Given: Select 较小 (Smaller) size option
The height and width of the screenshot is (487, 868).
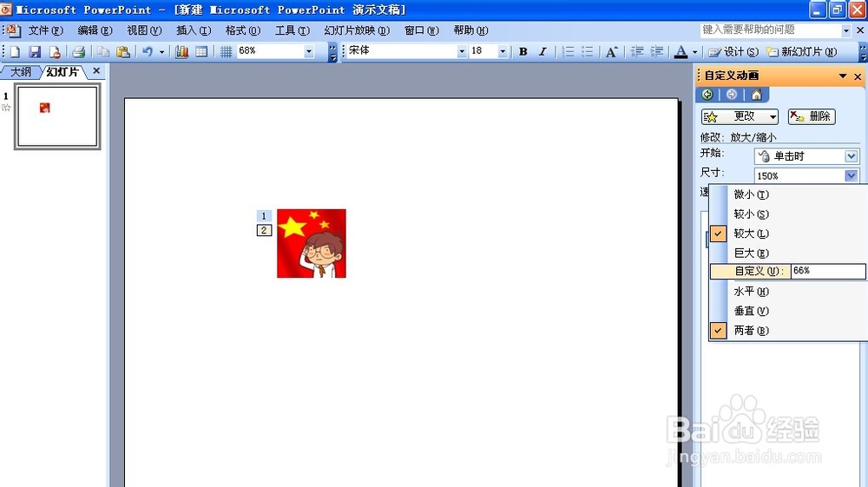Looking at the screenshot, I should (788, 214).
